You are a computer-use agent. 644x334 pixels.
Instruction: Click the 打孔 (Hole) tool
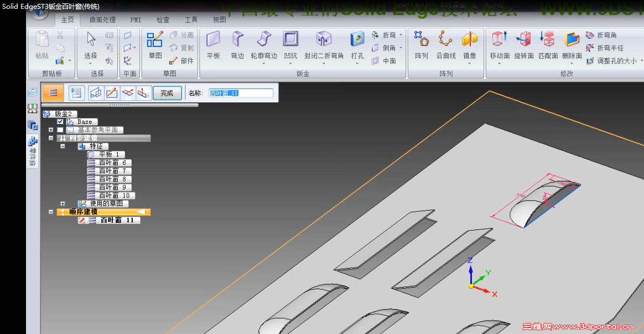[x=357, y=44]
